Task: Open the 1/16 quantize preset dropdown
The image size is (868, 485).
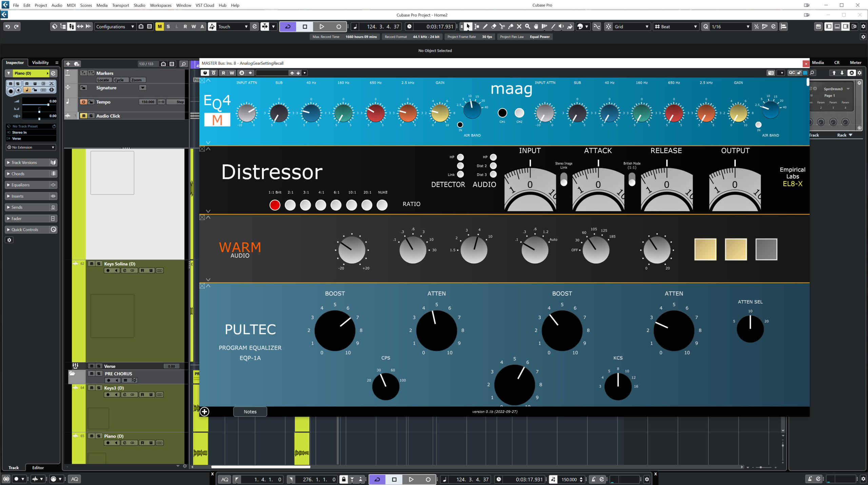Action: coord(730,26)
